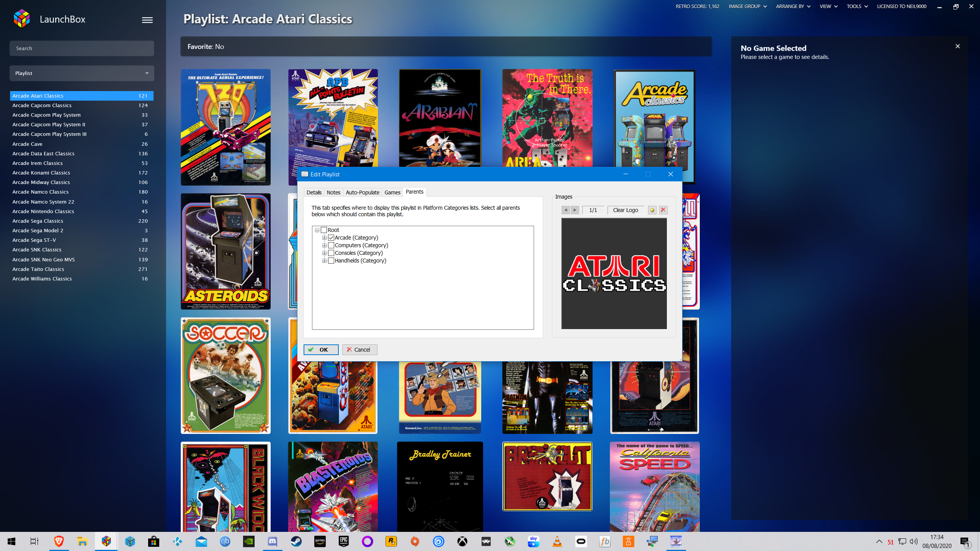Viewport: 980px width, 551px height.
Task: Open Oculus app from the taskbar
Action: 581,541
